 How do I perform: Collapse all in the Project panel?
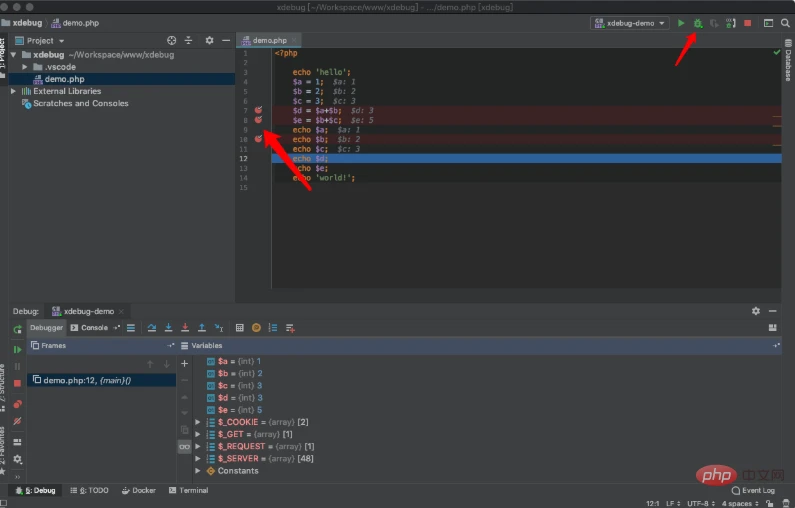[x=189, y=41]
